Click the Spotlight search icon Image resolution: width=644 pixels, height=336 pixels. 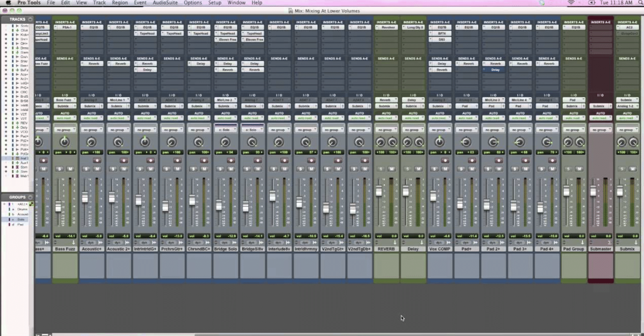(x=640, y=3)
